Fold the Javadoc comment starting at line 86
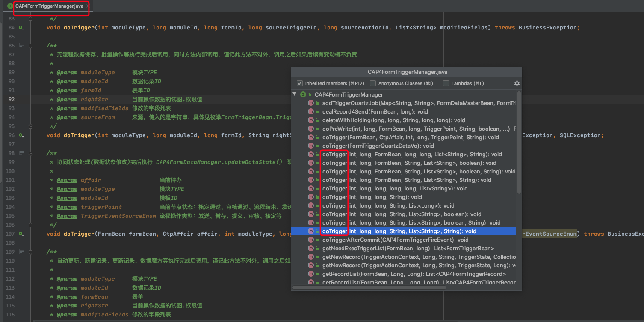 (30, 46)
